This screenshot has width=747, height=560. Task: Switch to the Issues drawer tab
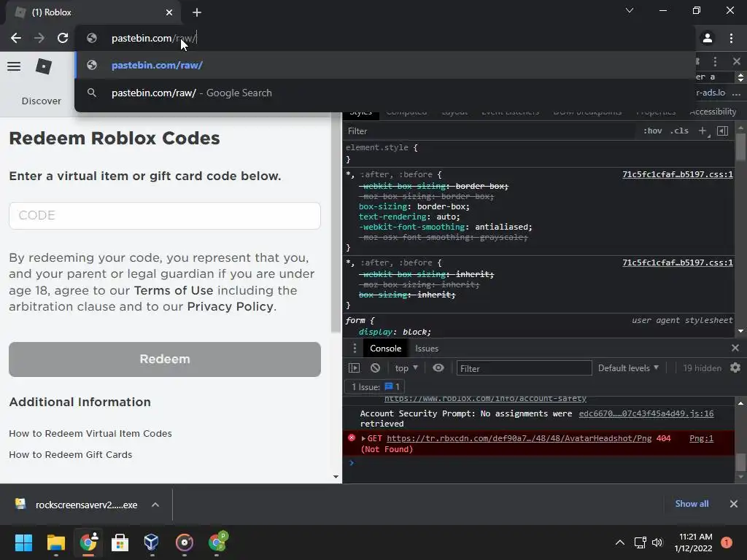pyautogui.click(x=426, y=349)
